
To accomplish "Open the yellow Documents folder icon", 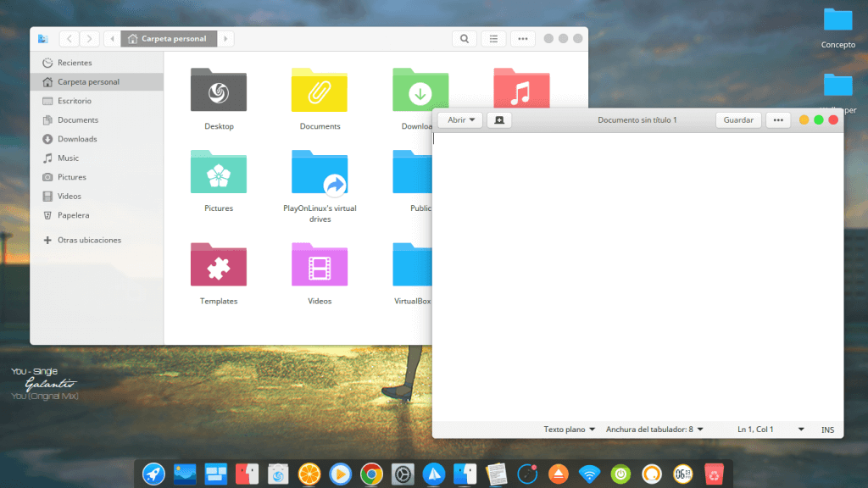I will pyautogui.click(x=320, y=90).
